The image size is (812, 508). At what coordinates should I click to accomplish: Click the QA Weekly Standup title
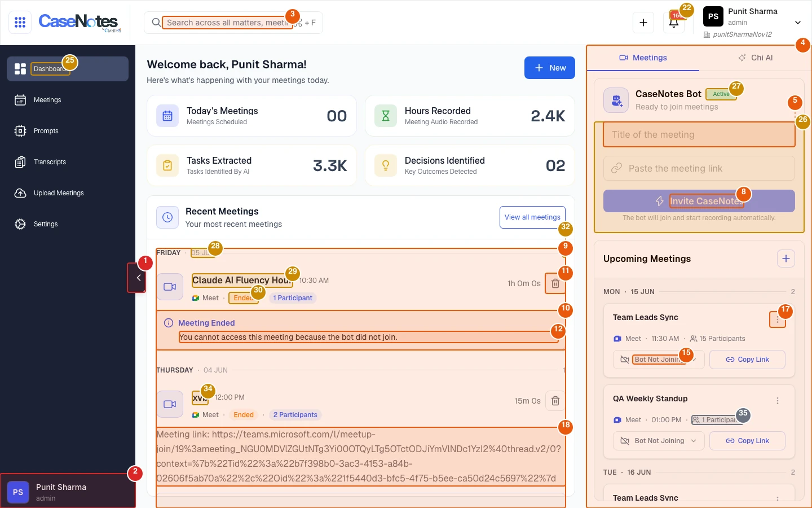coord(650,398)
